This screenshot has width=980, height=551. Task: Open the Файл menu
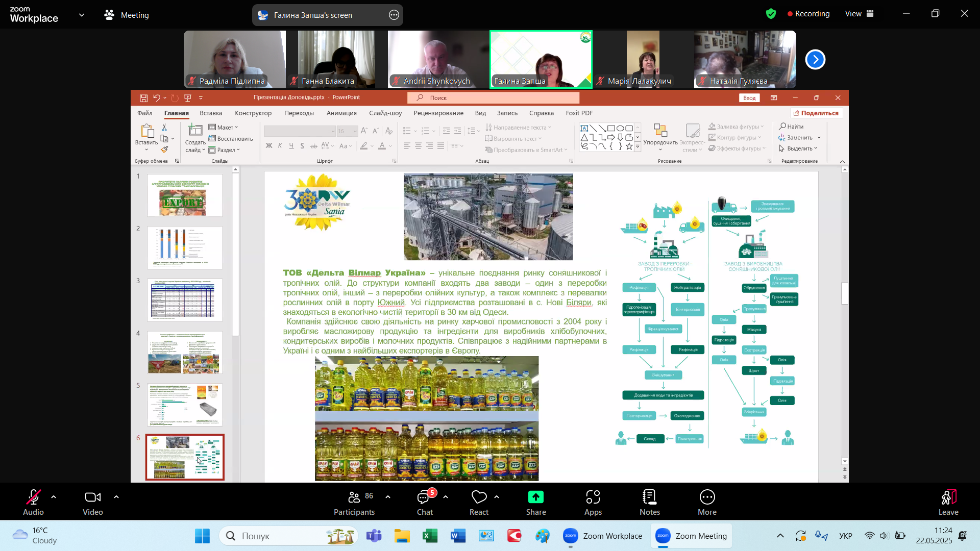(x=145, y=113)
